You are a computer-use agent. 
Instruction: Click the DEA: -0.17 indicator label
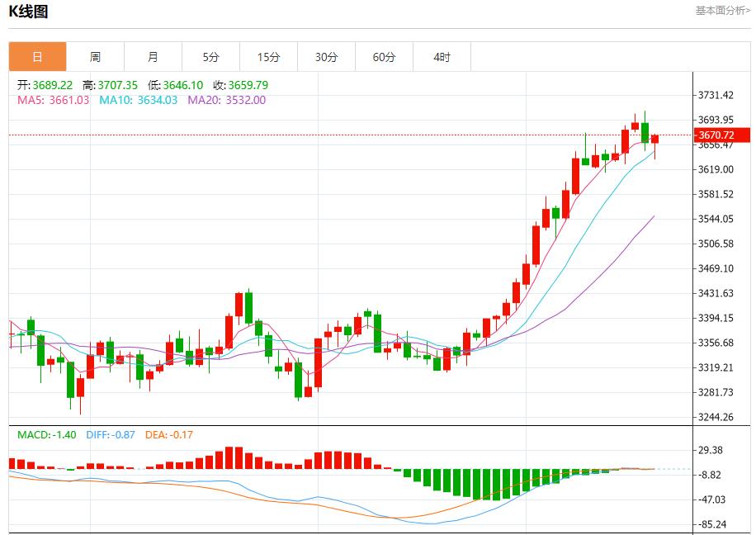168,432
